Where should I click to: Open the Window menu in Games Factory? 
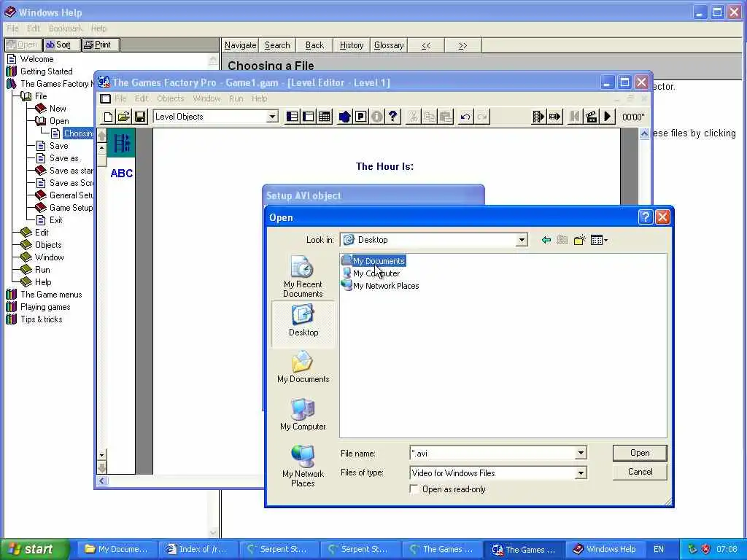click(206, 98)
